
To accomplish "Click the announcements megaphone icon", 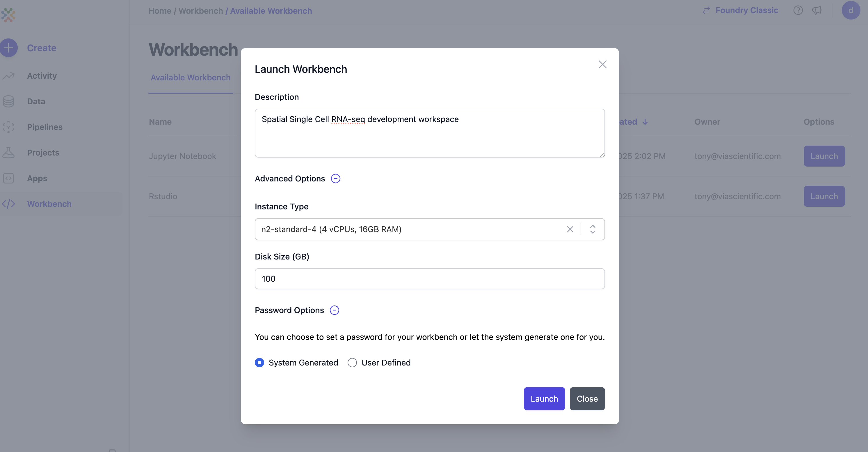I will click(817, 10).
